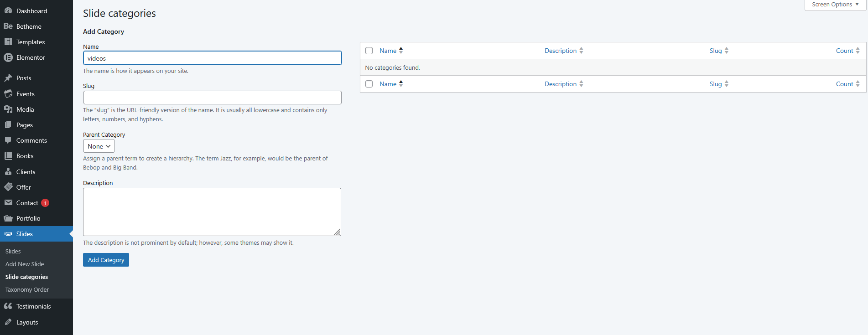The image size is (868, 335).
Task: Click the Posts pushpin icon
Action: click(x=8, y=78)
